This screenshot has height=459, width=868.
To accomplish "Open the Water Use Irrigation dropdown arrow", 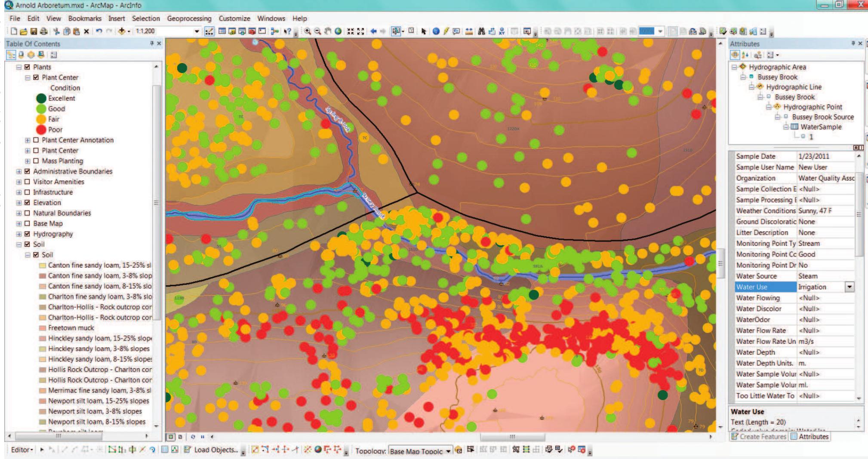I will (850, 287).
